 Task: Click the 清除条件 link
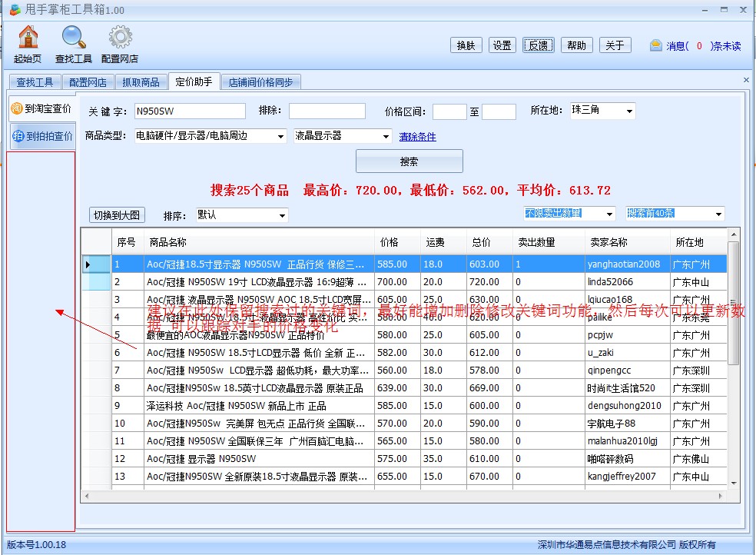coord(417,137)
